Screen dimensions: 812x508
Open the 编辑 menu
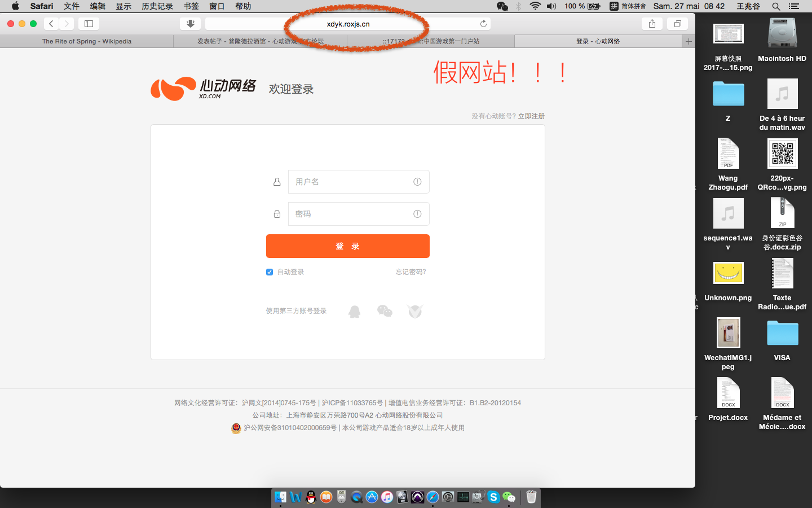(98, 6)
